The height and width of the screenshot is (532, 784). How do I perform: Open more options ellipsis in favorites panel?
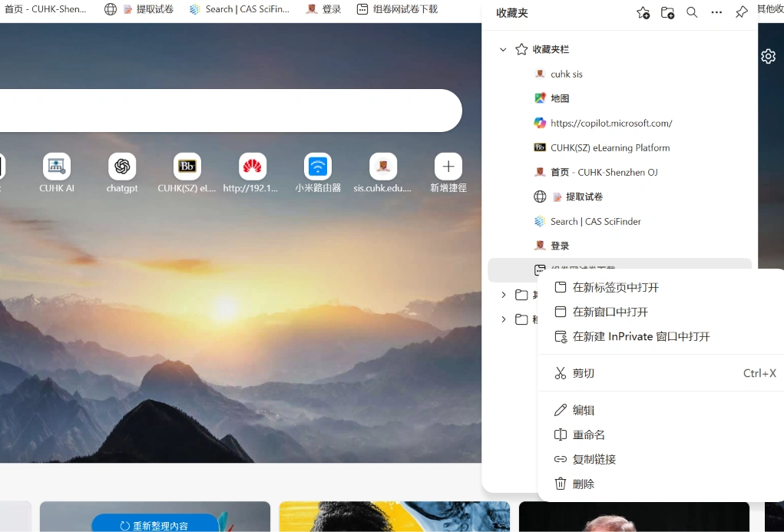[716, 12]
